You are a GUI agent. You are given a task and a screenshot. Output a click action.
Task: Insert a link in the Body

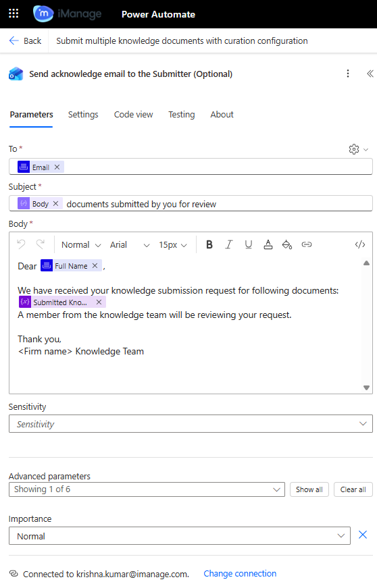coord(307,244)
